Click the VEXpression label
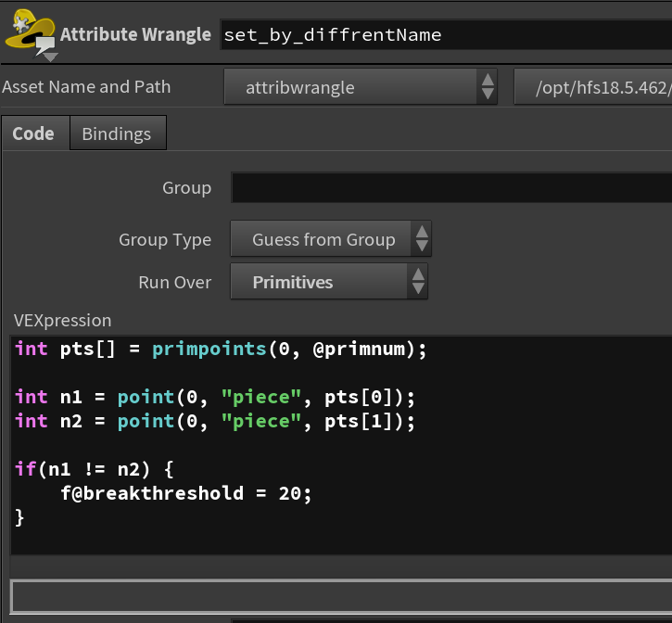 click(63, 320)
